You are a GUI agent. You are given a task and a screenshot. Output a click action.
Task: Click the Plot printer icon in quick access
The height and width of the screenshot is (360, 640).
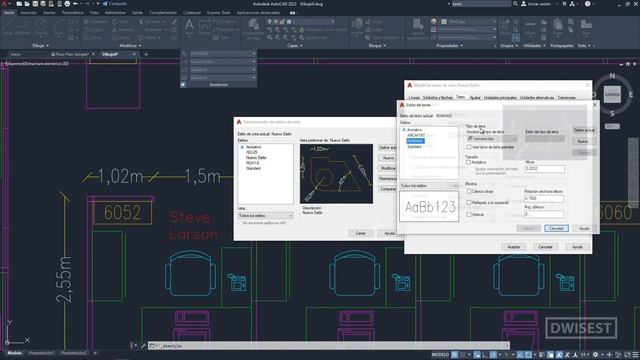pos(67,4)
